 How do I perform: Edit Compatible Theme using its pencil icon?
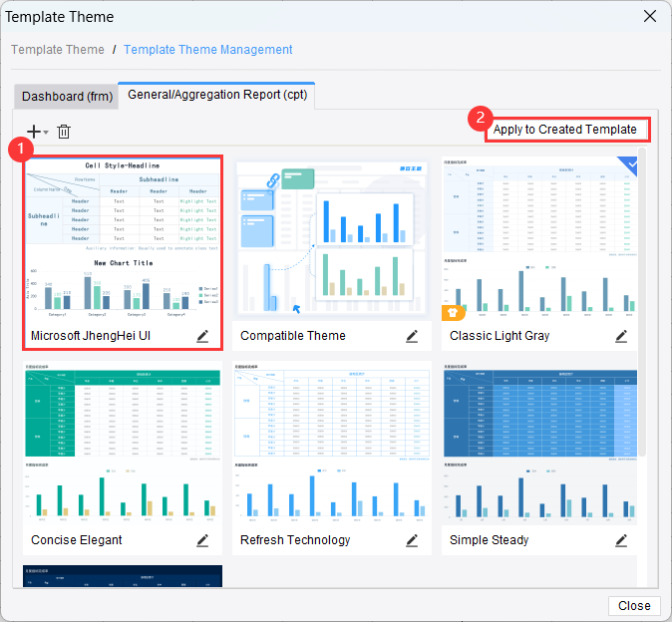[x=412, y=336]
